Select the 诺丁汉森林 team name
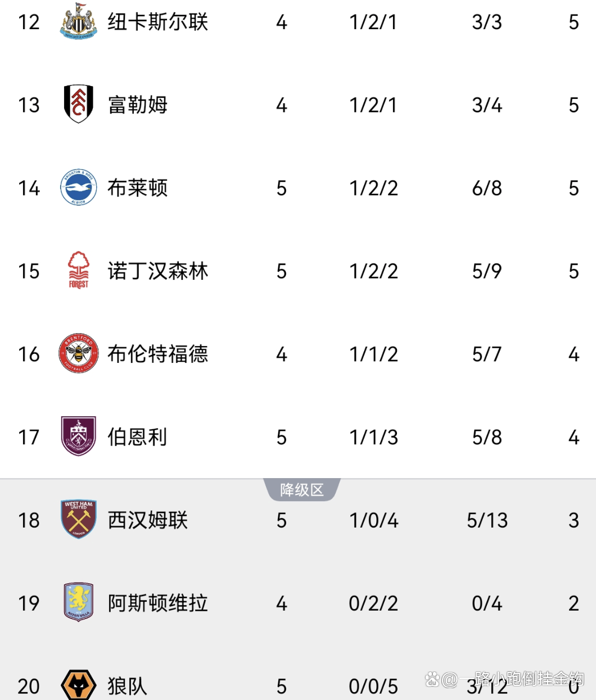 (x=158, y=271)
